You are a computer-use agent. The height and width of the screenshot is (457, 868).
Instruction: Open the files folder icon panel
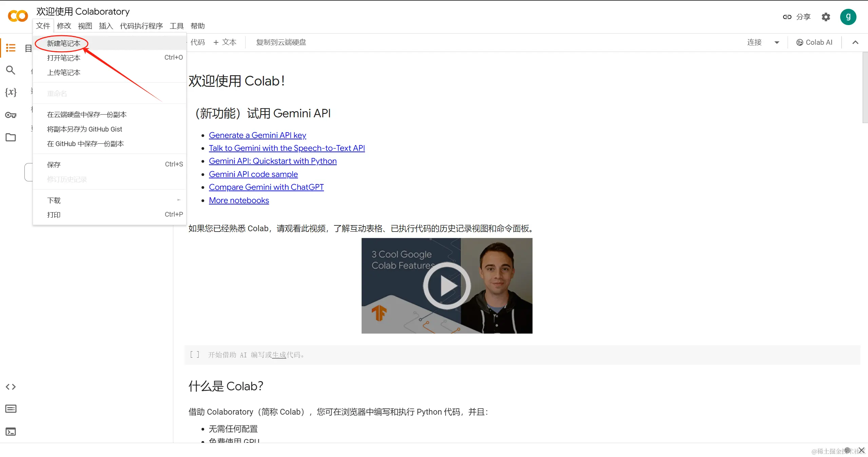[11, 137]
